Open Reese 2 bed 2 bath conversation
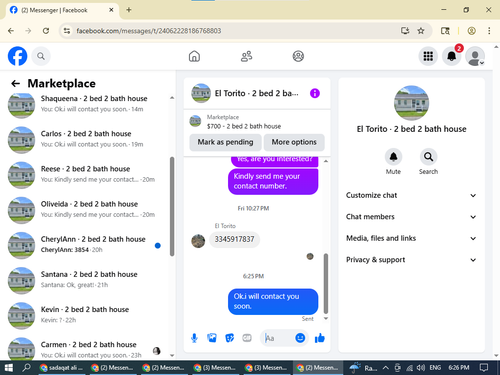Screen dimensions: 500x375 tap(87, 174)
